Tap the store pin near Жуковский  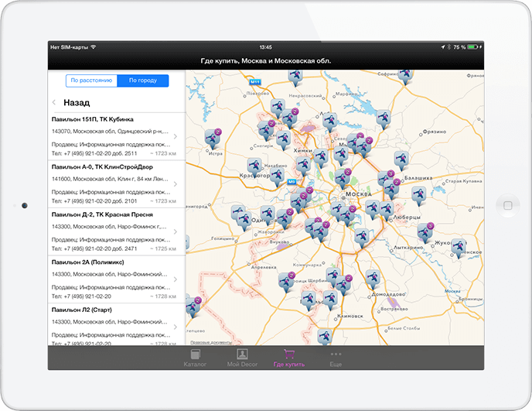click(459, 247)
